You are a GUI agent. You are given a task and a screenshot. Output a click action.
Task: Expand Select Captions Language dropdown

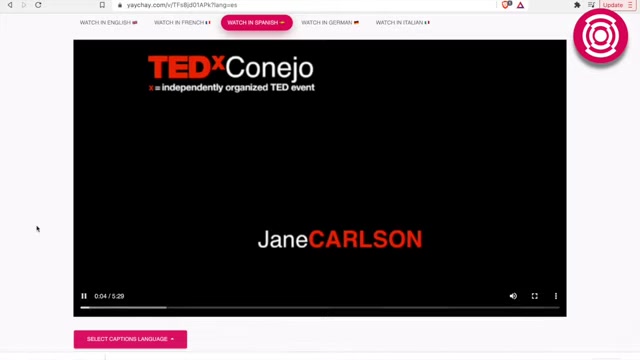(x=130, y=339)
